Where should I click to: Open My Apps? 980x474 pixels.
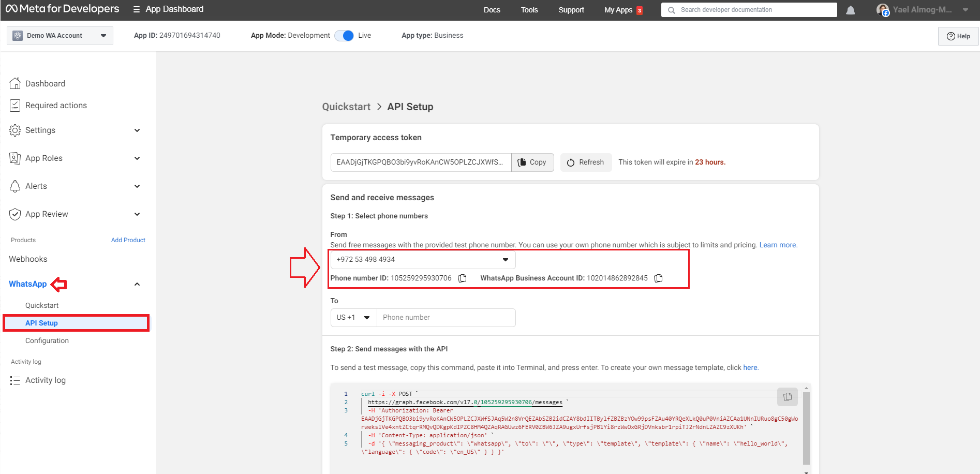(x=618, y=10)
